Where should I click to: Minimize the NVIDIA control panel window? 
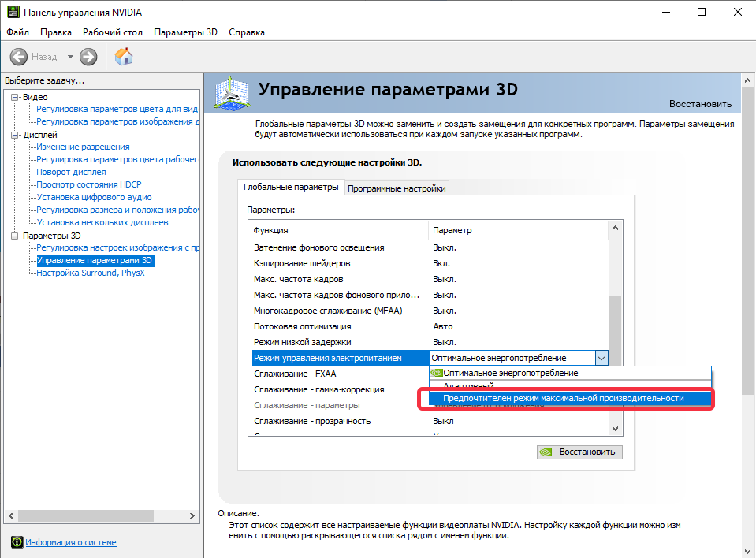click(666, 12)
